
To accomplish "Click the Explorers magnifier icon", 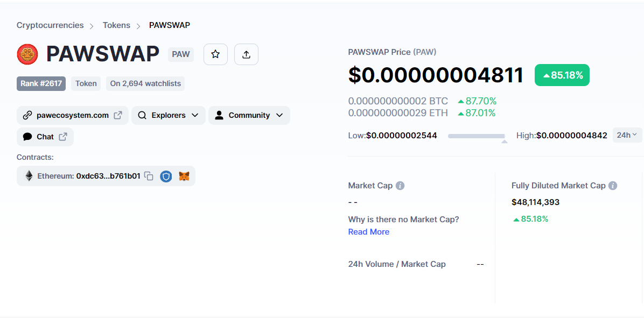I will tap(142, 115).
